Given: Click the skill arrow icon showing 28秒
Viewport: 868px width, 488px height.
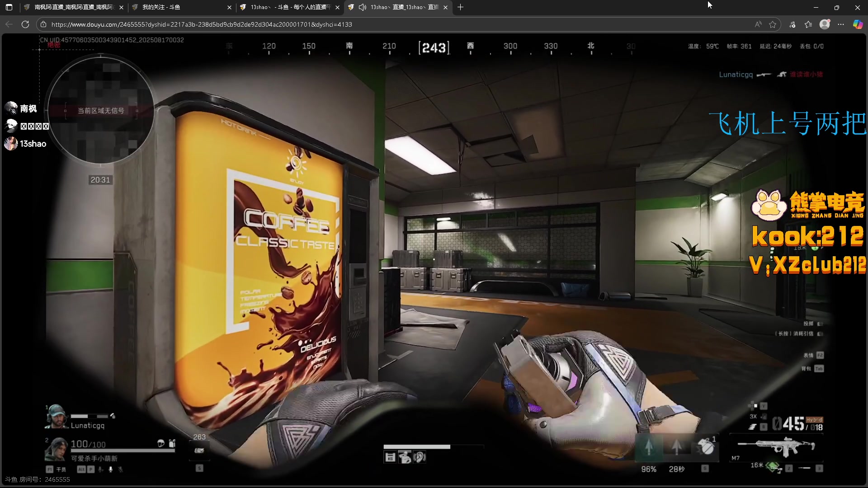Looking at the screenshot, I should point(676,447).
